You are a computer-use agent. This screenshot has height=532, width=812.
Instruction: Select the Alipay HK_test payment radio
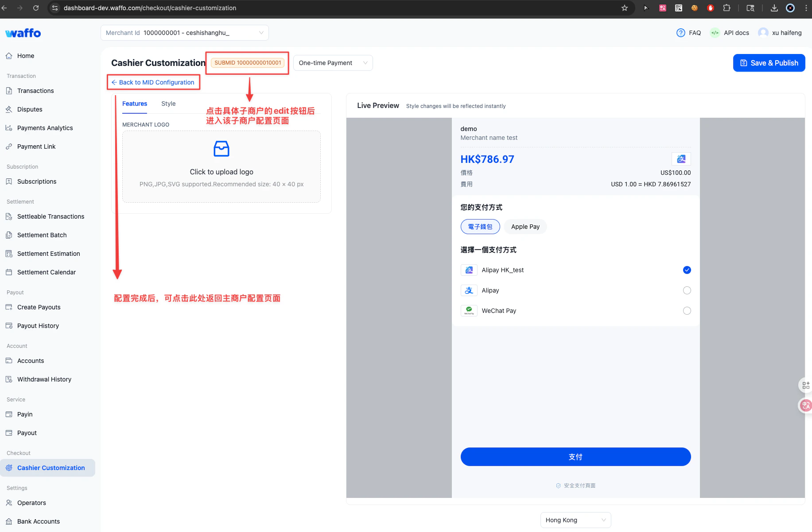click(687, 270)
